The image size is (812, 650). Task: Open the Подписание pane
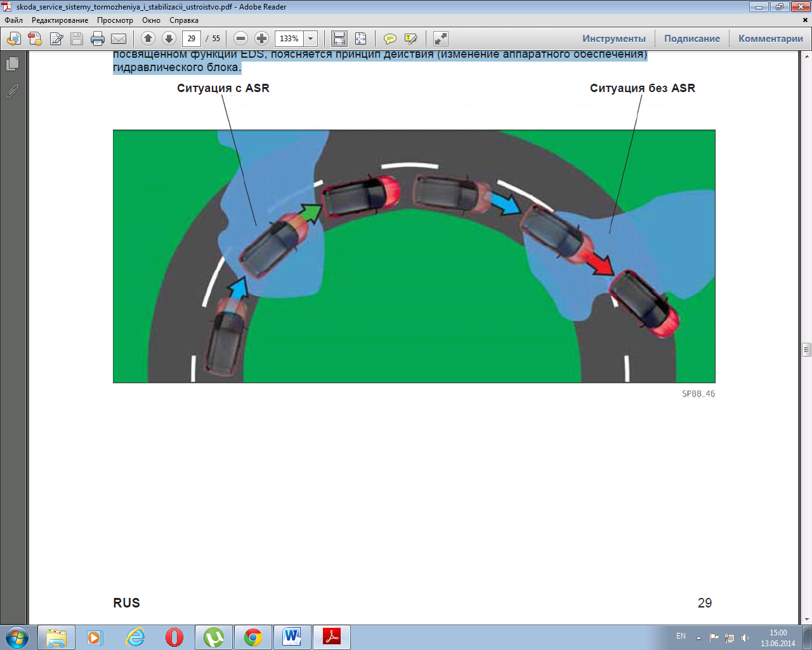[692, 39]
